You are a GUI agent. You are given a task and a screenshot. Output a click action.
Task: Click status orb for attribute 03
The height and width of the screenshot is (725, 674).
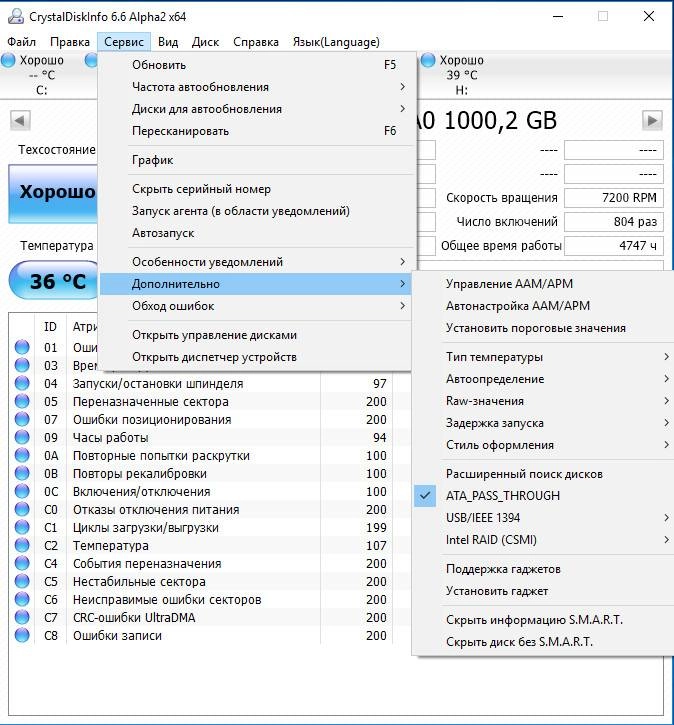click(22, 365)
